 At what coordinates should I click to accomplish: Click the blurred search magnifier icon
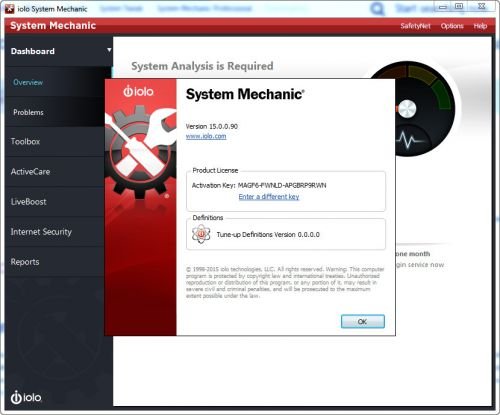pos(377,8)
